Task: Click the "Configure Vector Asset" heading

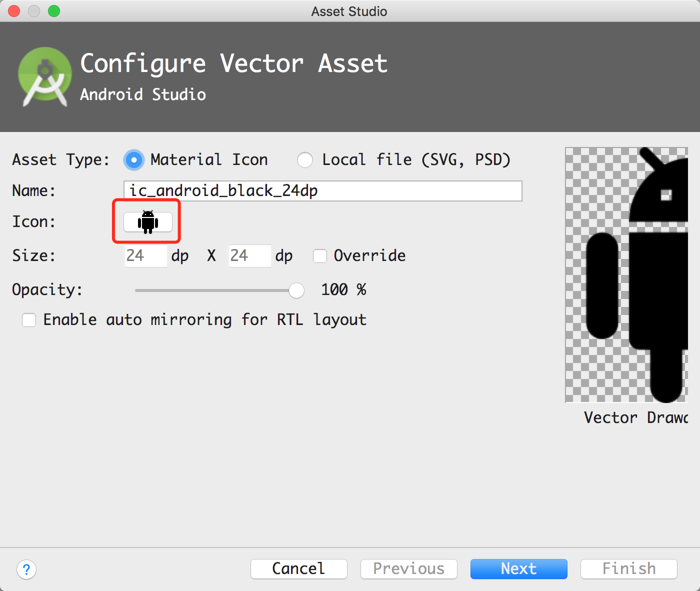Action: [x=234, y=64]
